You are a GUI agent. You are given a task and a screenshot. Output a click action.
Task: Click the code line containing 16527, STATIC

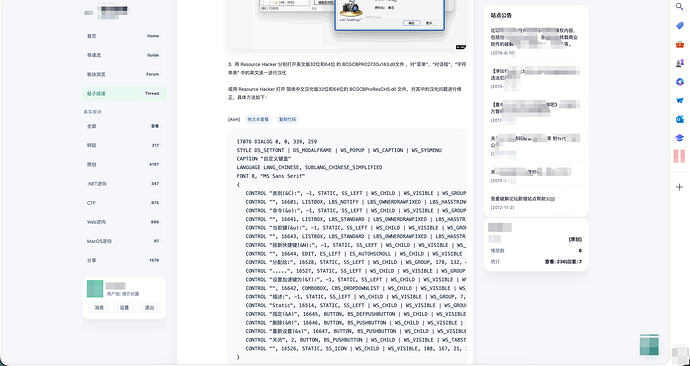click(356, 271)
